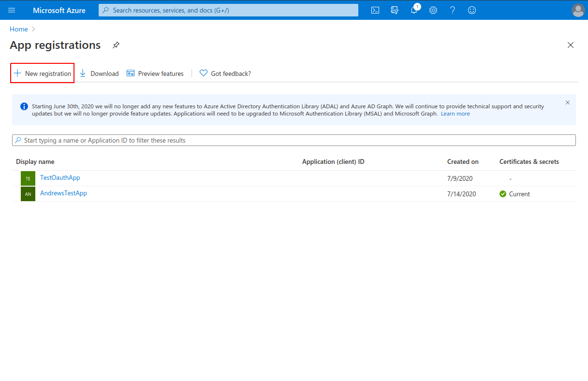588x381 pixels.
Task: Focus the name or Application ID filter box
Action: (294, 140)
